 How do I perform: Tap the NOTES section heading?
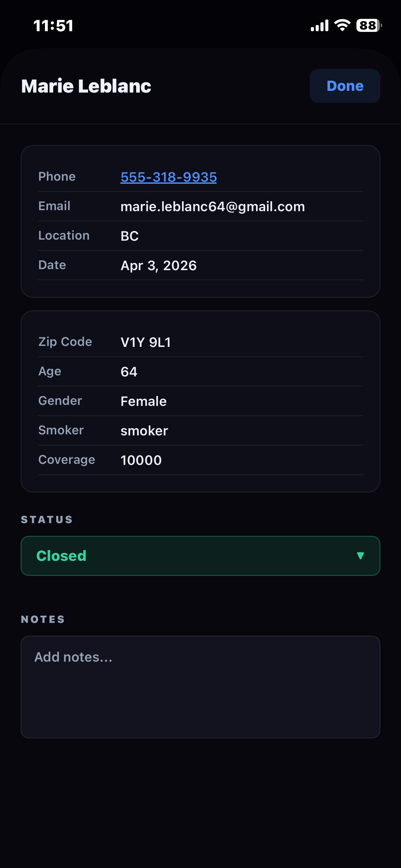pyautogui.click(x=43, y=619)
